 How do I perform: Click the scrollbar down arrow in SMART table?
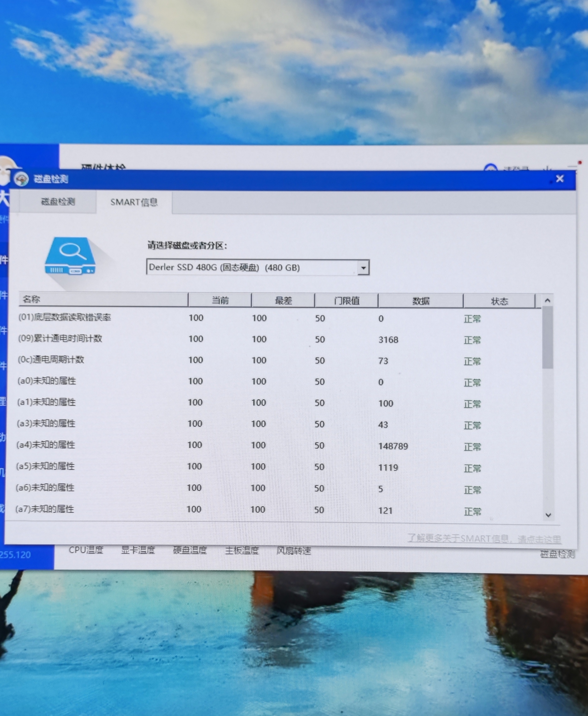(x=548, y=515)
